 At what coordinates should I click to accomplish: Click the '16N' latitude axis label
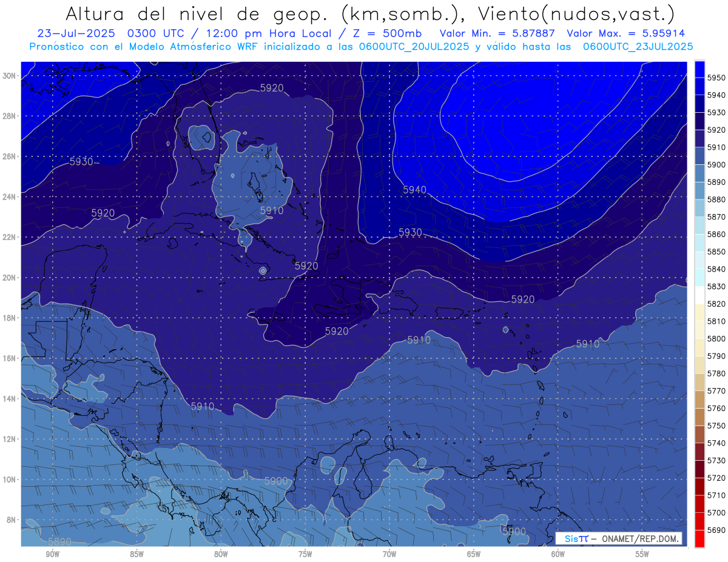(10, 358)
